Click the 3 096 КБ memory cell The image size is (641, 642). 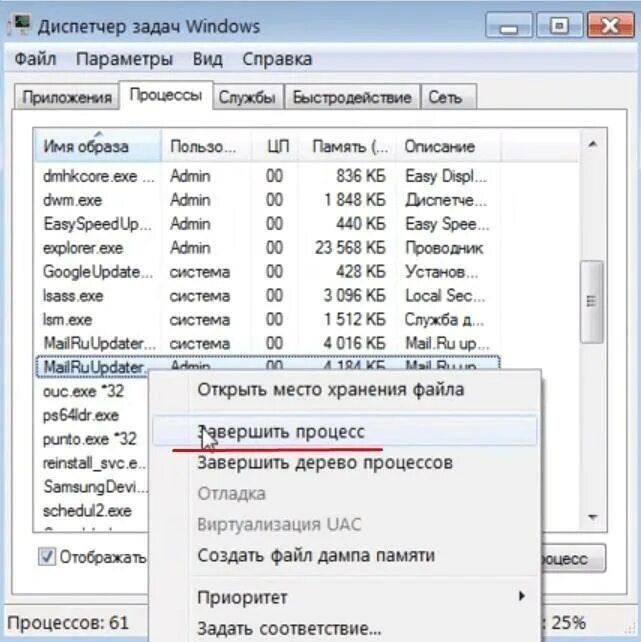click(354, 296)
